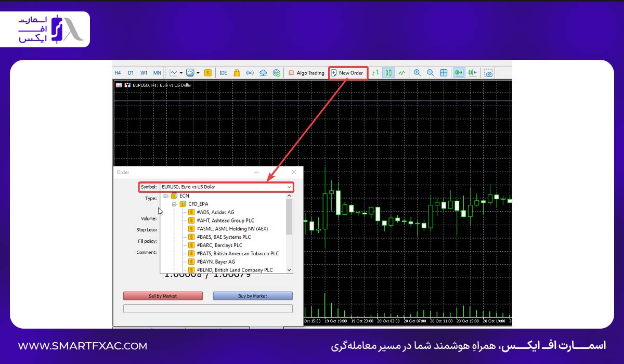
Task: Click the Sell by Market button
Action: coord(163,296)
